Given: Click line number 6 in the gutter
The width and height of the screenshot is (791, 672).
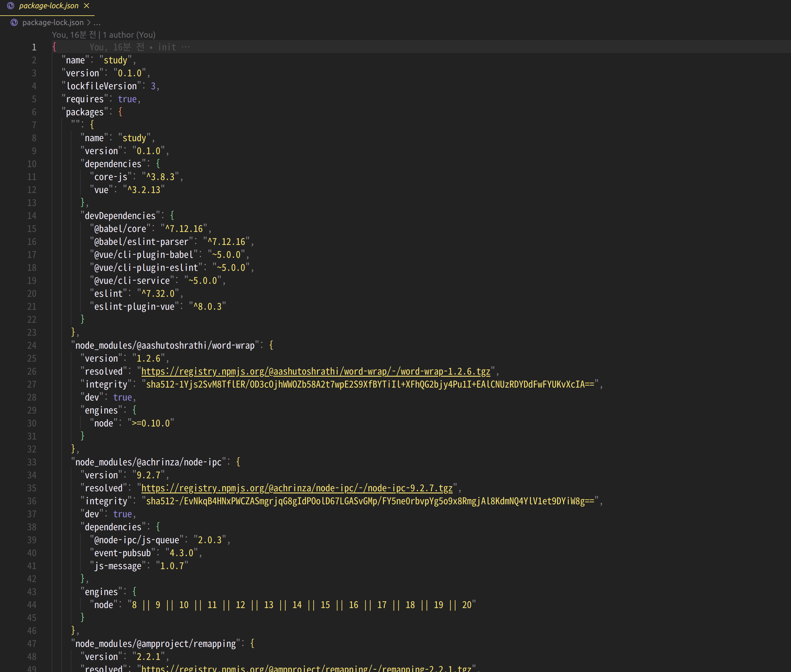Looking at the screenshot, I should point(34,112).
